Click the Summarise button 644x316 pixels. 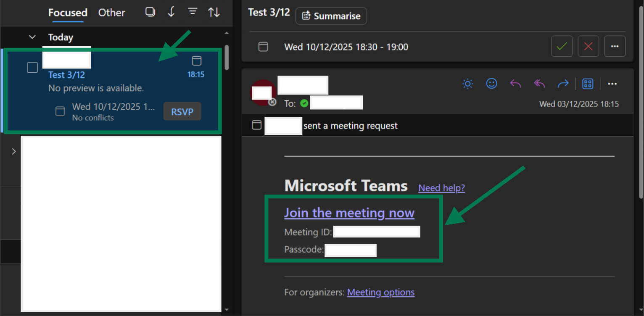click(331, 16)
